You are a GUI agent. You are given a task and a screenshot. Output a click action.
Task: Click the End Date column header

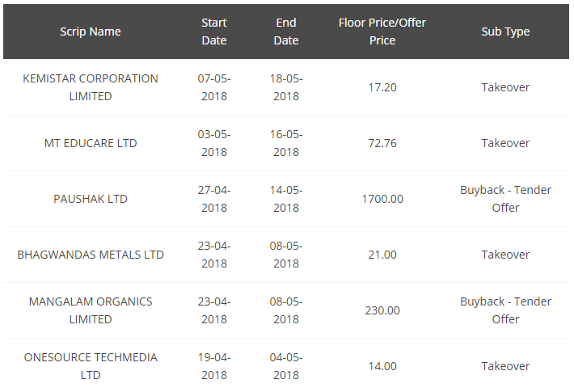click(x=286, y=32)
